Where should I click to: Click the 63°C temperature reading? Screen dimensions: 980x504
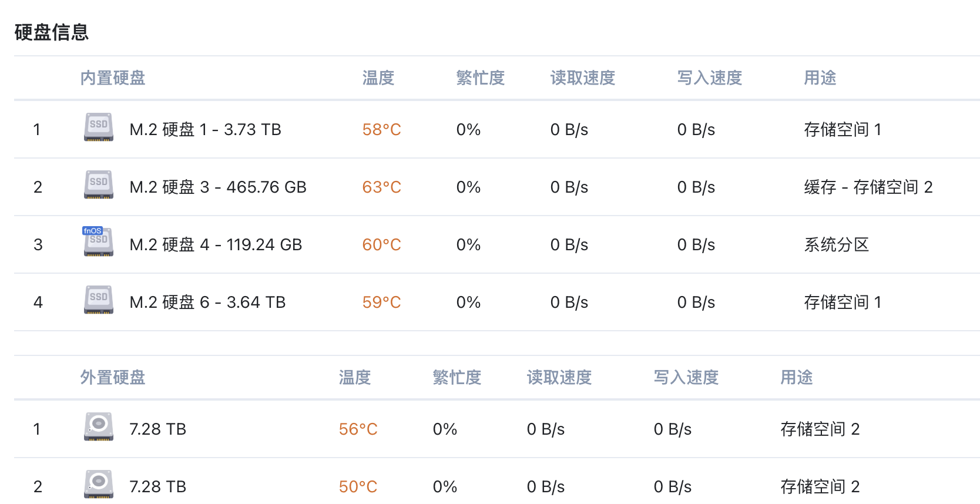(382, 187)
